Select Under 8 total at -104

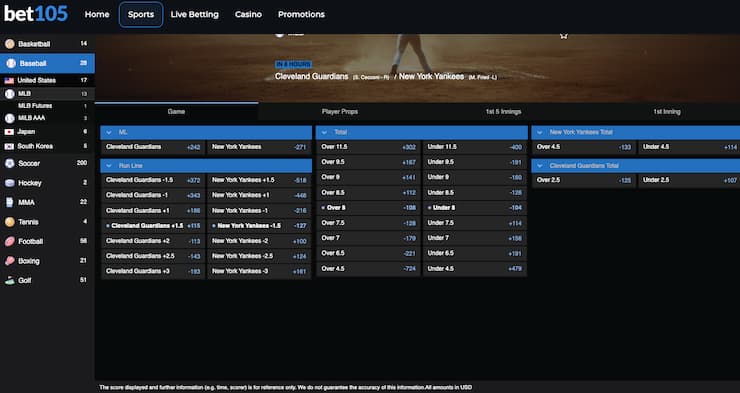point(475,208)
